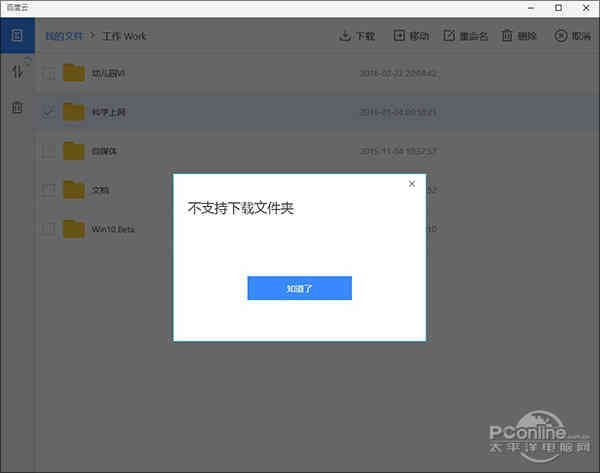Go back to 我的文件 via breadcrumb
This screenshot has width=600, height=473.
(x=64, y=36)
